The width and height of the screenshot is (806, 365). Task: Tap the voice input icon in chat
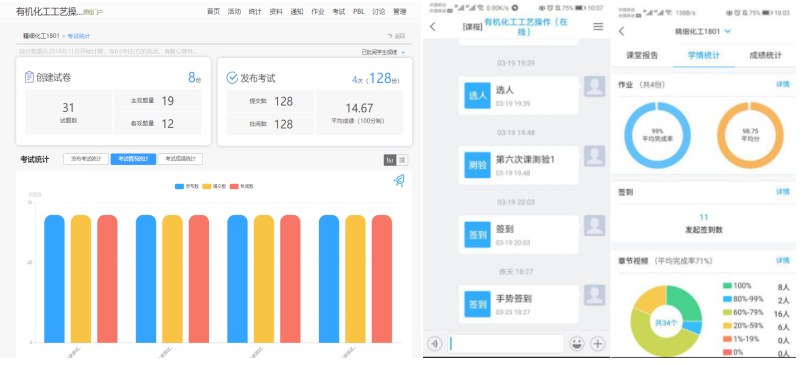(x=434, y=344)
